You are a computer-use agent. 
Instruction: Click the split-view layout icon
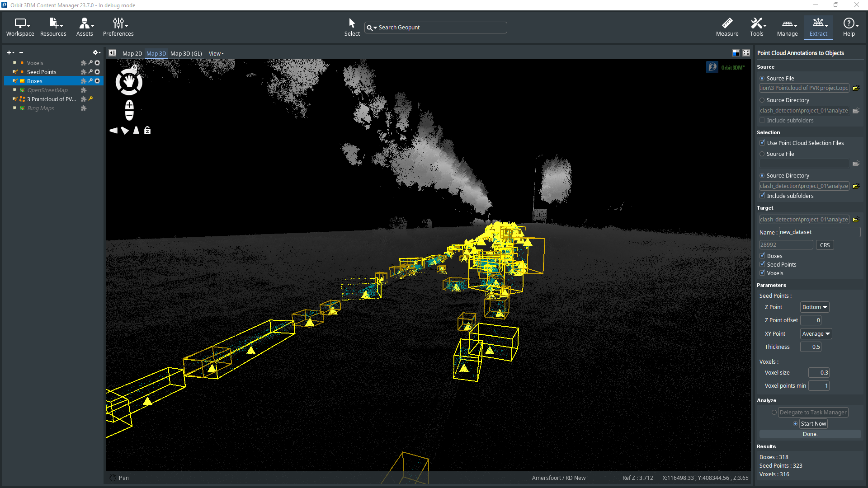(736, 53)
